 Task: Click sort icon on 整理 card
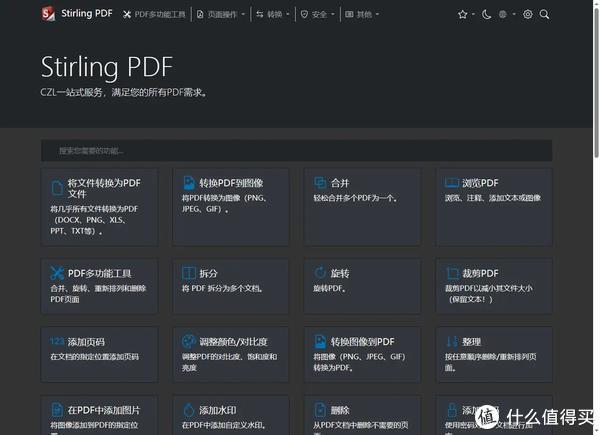[x=452, y=341]
